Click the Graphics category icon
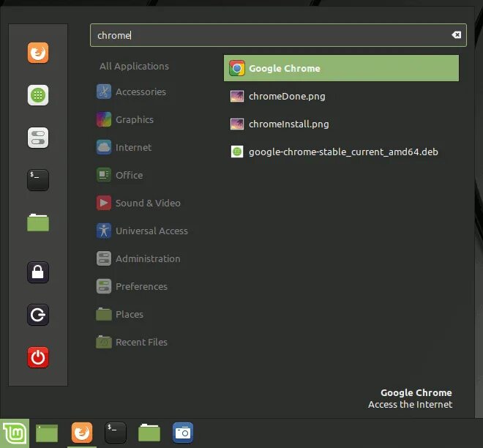 [x=104, y=119]
